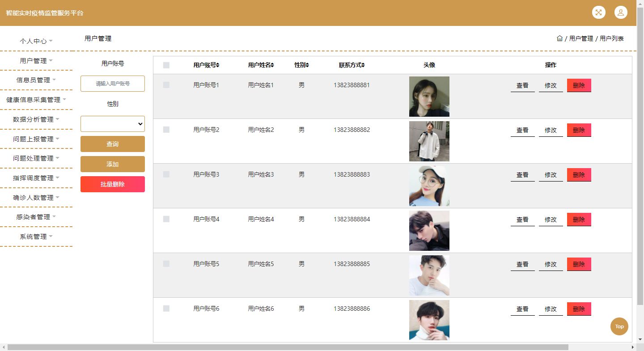This screenshot has height=351, width=644.
Task: Expand the 问题处理管理 sidebar menu
Action: tap(36, 158)
